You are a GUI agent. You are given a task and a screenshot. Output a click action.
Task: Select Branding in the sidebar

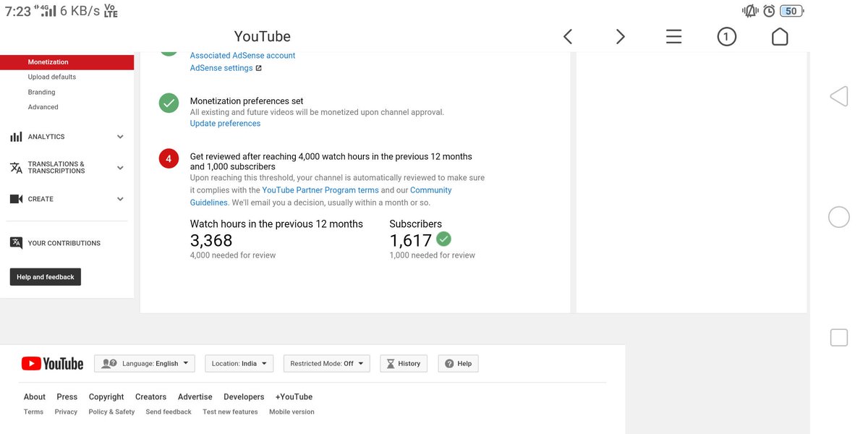pyautogui.click(x=41, y=92)
